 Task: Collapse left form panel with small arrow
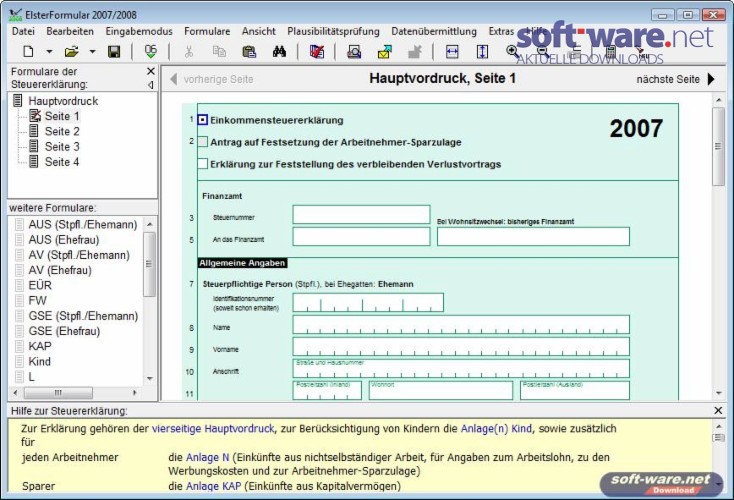coord(151,85)
